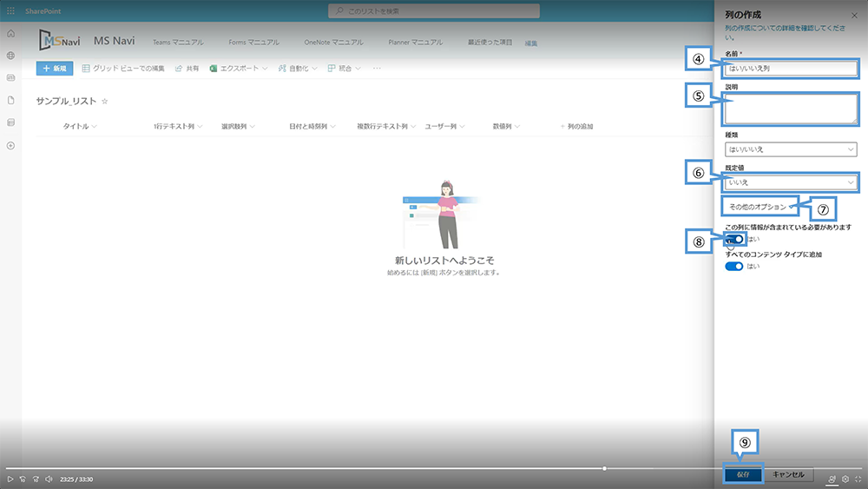
Task: Open Teams マニュアル nav tab
Action: click(x=178, y=42)
